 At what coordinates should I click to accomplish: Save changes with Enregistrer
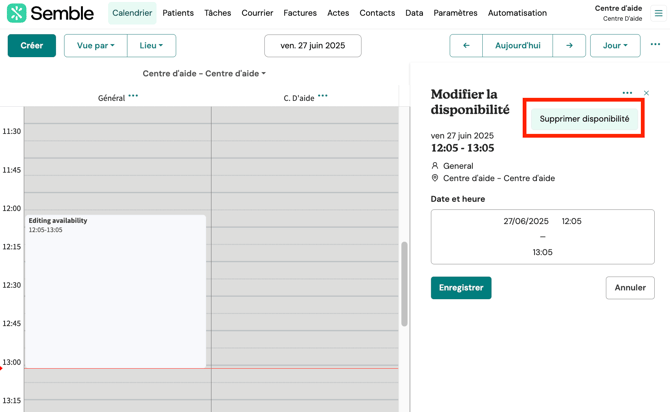tap(461, 288)
